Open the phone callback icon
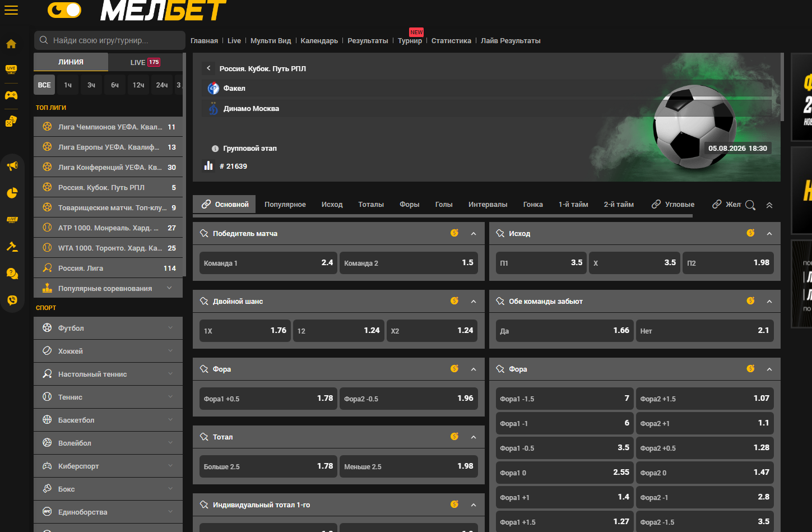This screenshot has height=532, width=812. coord(12,300)
